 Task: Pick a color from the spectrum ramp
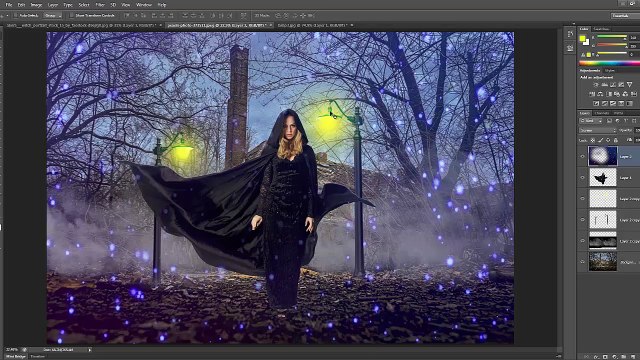(609, 63)
